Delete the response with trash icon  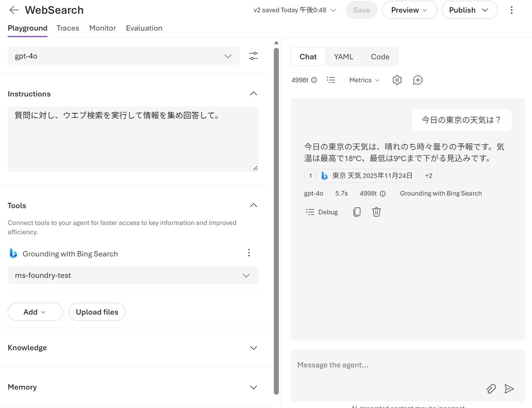pos(376,212)
